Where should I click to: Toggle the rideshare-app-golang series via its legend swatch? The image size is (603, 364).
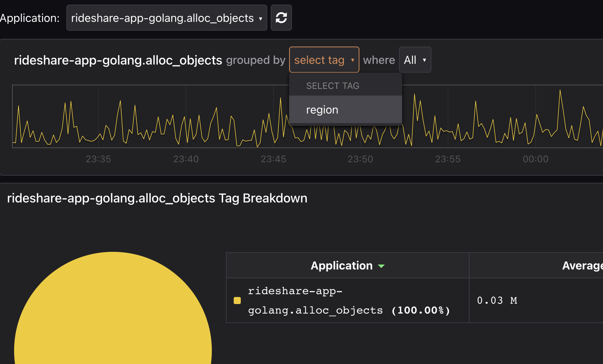pos(237,301)
